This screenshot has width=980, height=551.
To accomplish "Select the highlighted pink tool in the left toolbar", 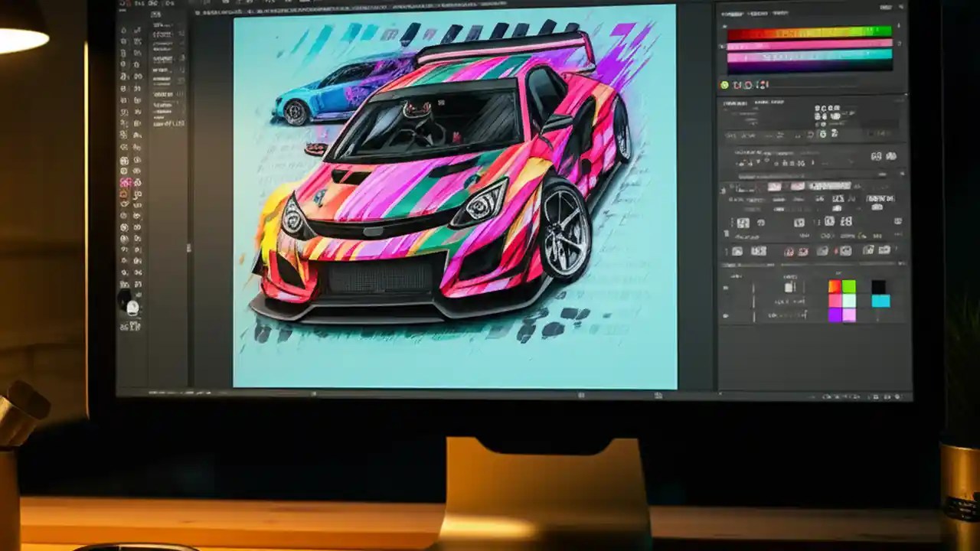I will click(123, 182).
